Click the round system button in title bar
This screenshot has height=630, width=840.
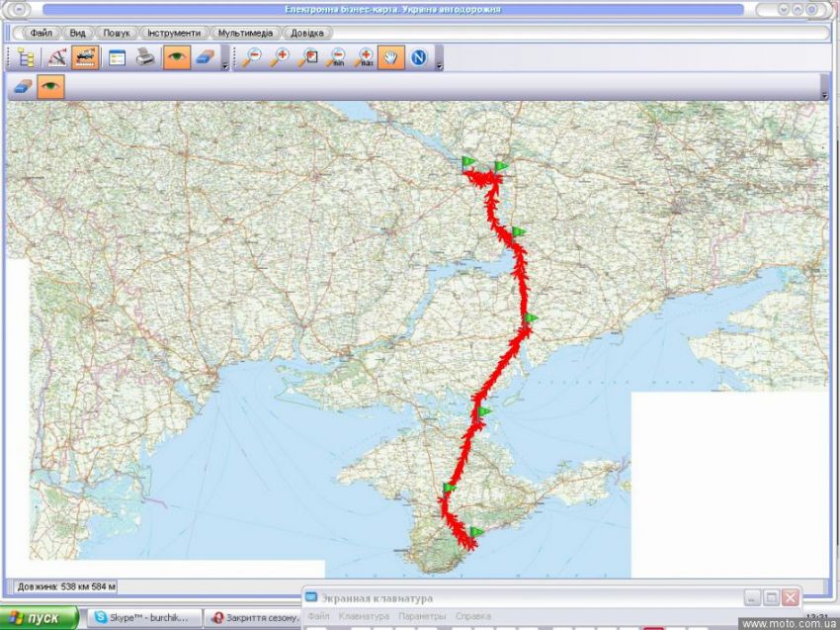click(x=19, y=9)
